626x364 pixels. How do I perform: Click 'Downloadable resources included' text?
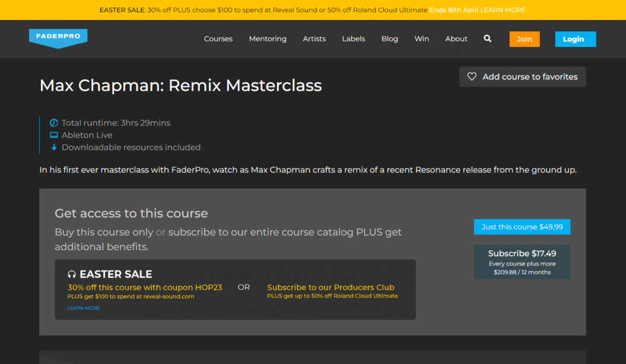point(131,148)
